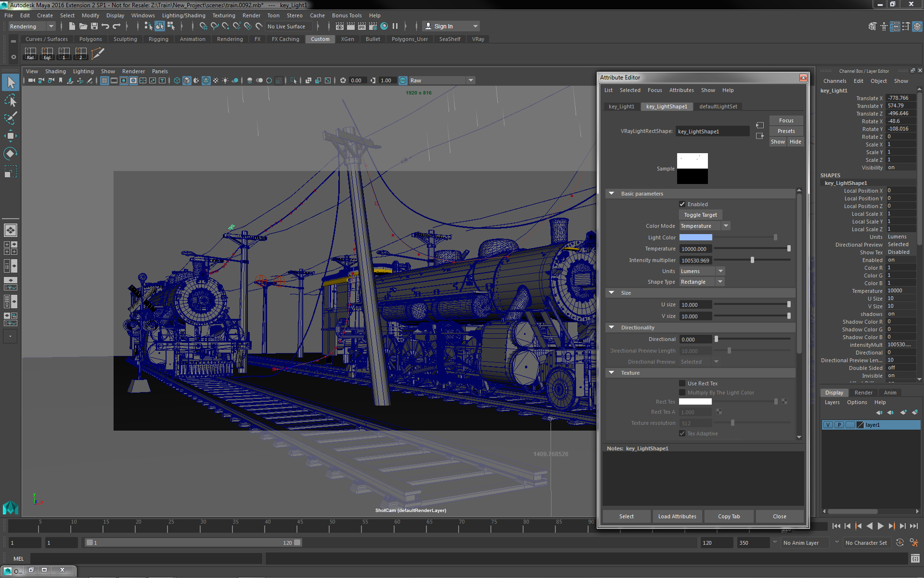Image resolution: width=924 pixels, height=578 pixels.
Task: Click the Multi-Cut knife shelf icon
Action: [x=98, y=53]
